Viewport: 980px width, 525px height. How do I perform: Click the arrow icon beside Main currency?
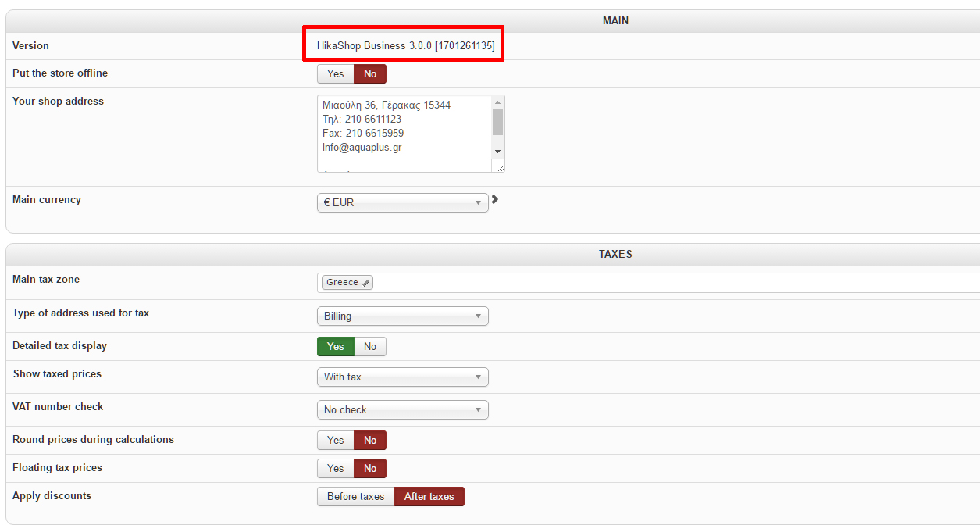tap(494, 200)
